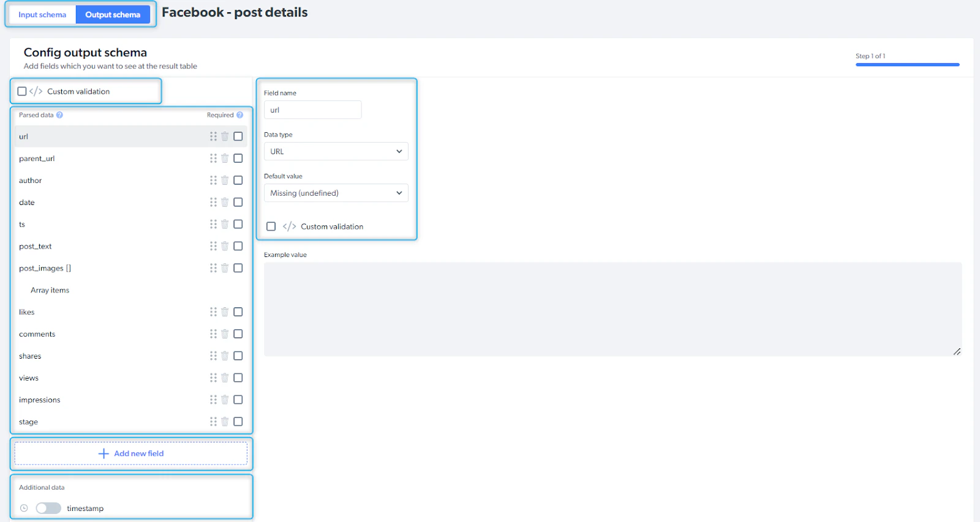Tick the required checkbox for date
Image resolution: width=980 pixels, height=522 pixels.
click(x=238, y=202)
